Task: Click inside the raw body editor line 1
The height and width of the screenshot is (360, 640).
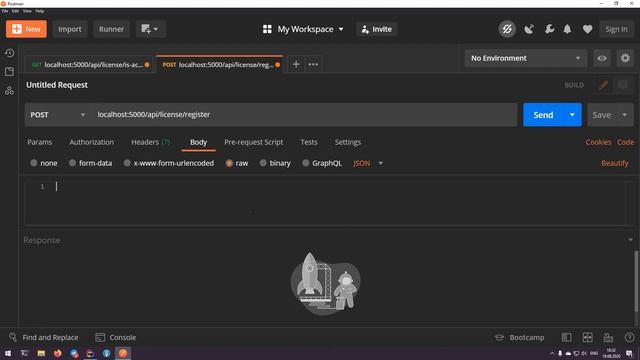Action: coord(339,187)
